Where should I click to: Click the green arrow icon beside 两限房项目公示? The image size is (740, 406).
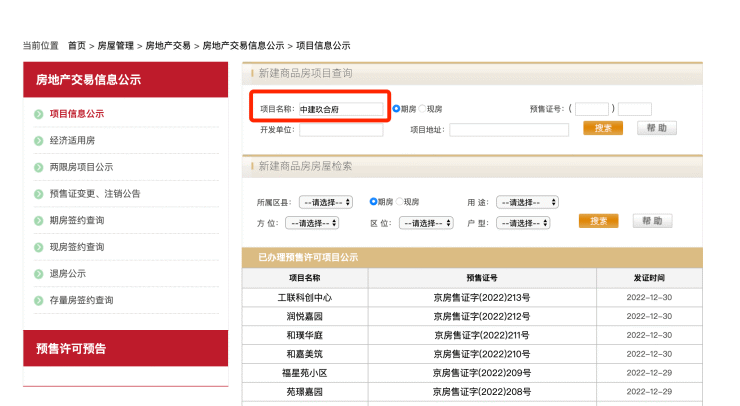(39, 168)
